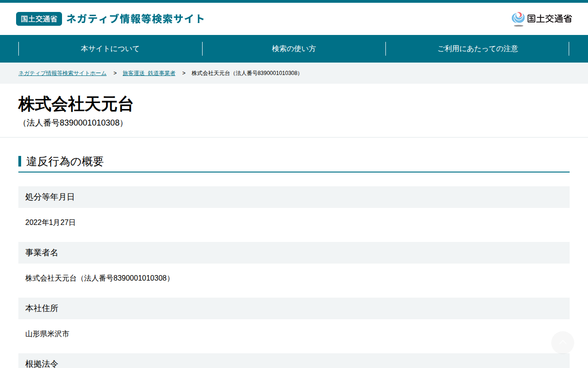Open ご利用にあたっての注意 navigation item

point(477,49)
